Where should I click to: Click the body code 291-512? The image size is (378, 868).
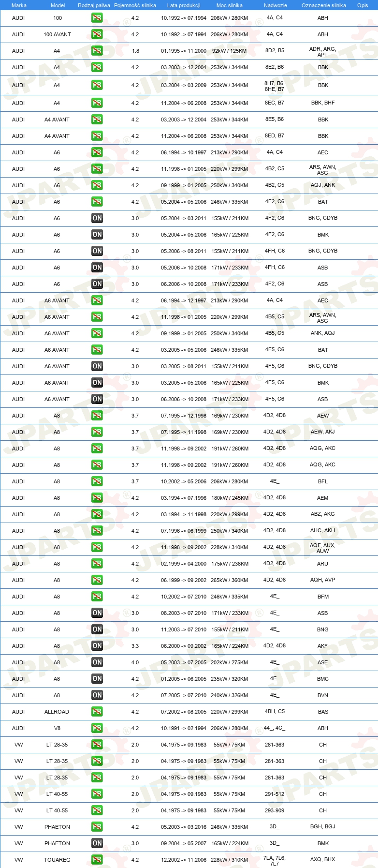(x=275, y=794)
